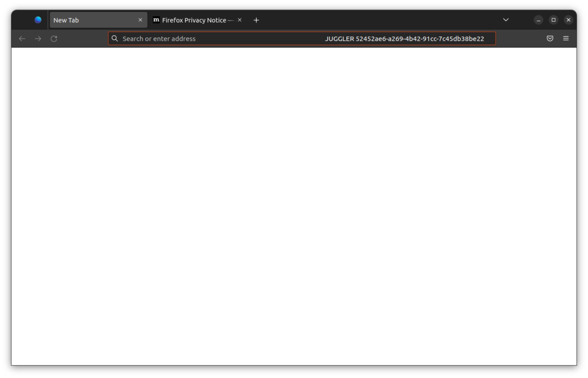Close the Firefox Privacy Notice tab
This screenshot has height=378, width=588.
[x=239, y=20]
